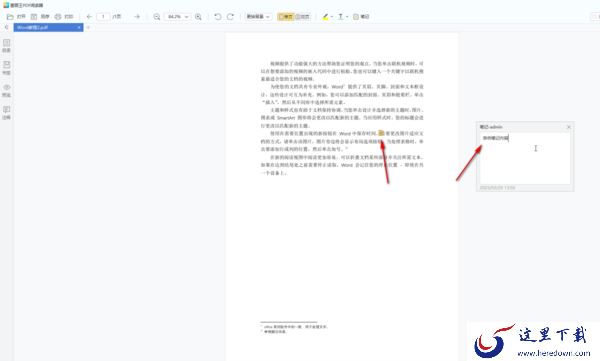Screen dimensions: 600x361
Task: Go to the next page arrow
Action: [x=137, y=16]
